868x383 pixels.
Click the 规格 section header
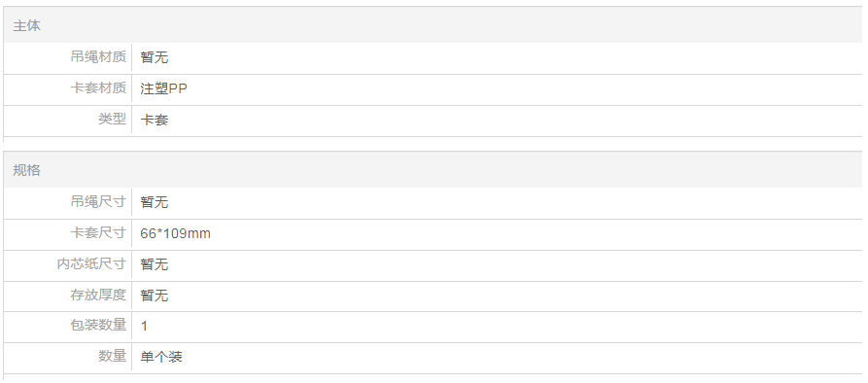point(26,170)
